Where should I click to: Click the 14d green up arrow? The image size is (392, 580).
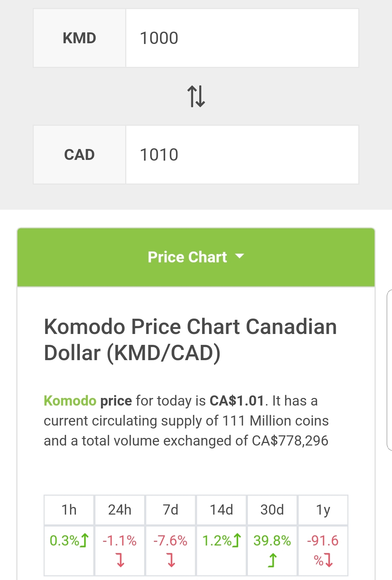tap(237, 540)
